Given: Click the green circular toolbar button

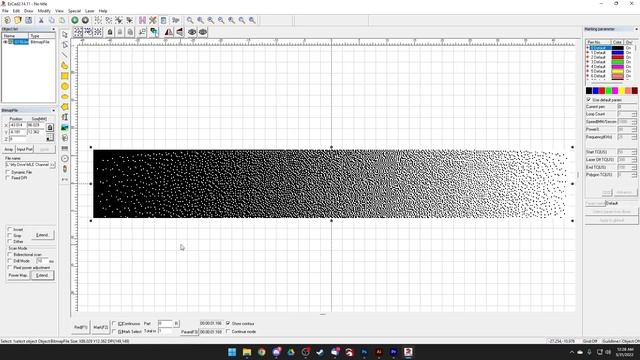Looking at the screenshot, I should pos(75,20).
